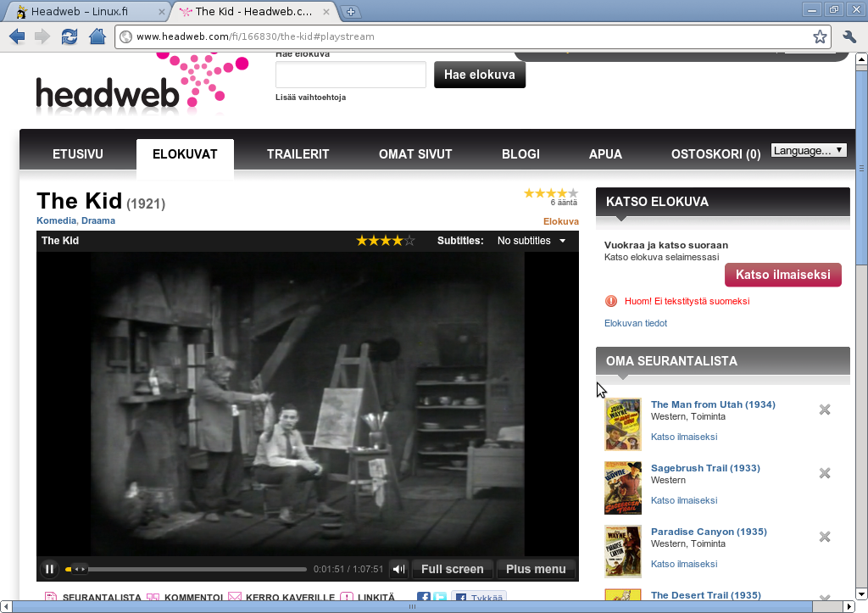Viewport: 868px width, 613px height.
Task: Click the video progress seek bar
Action: [195, 569]
